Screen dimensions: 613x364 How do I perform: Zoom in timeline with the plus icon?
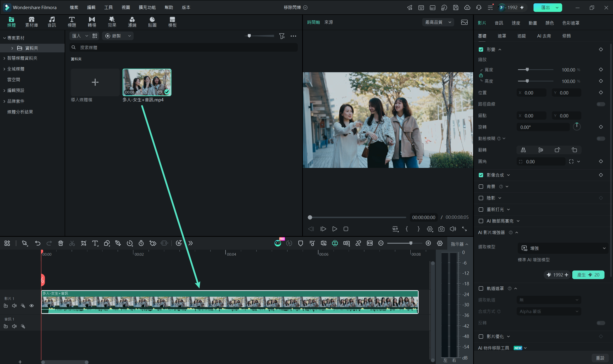point(428,243)
